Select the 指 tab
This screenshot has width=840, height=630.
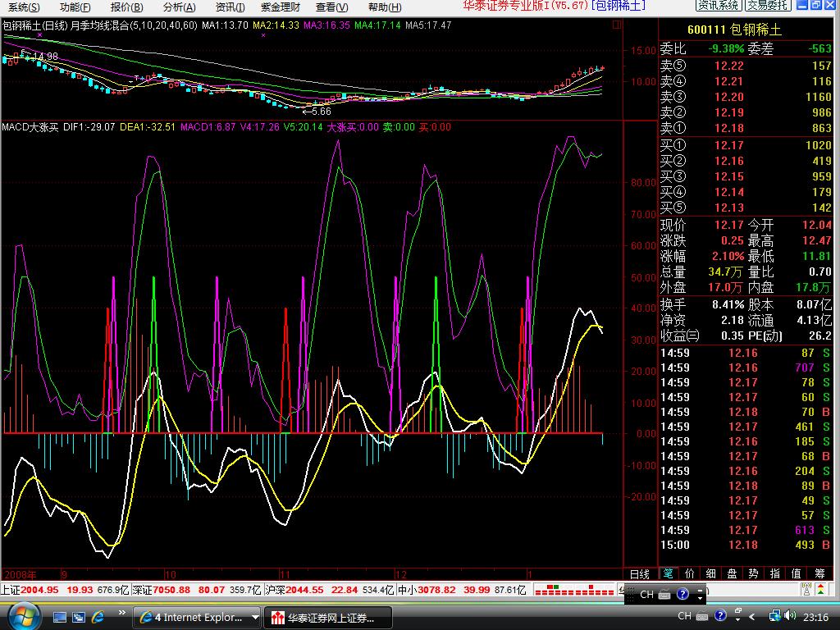pyautogui.click(x=774, y=573)
